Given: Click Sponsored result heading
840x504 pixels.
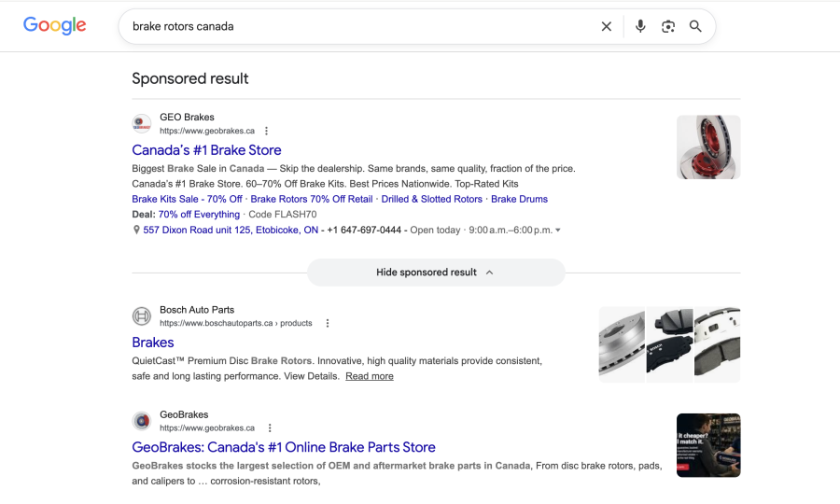Looking at the screenshot, I should pos(190,78).
